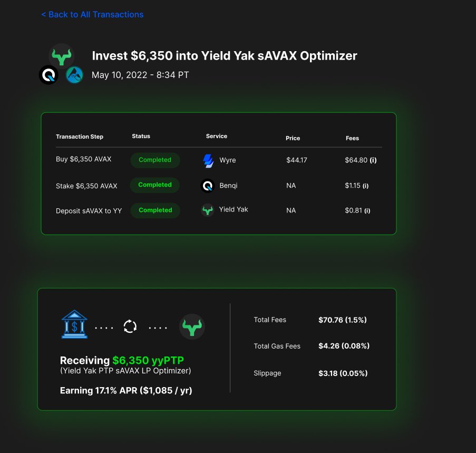Click Completed status for Deposit sAVAX to YY
Viewport: 476px width, 453px height.
tap(156, 210)
